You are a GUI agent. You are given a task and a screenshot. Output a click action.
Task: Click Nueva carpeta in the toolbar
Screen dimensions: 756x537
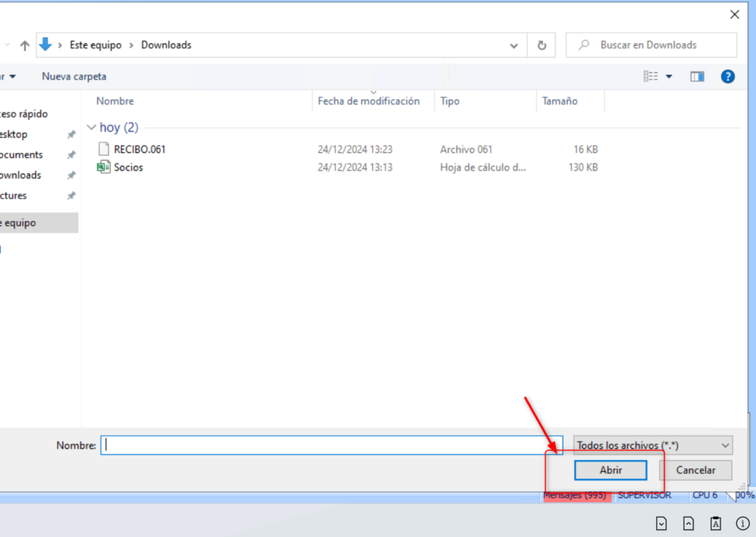pos(74,76)
